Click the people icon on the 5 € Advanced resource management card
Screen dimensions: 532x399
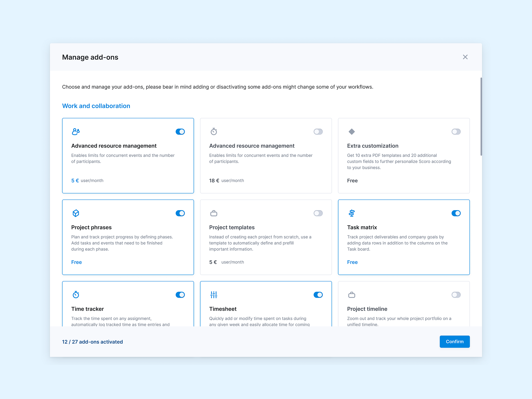(x=76, y=132)
